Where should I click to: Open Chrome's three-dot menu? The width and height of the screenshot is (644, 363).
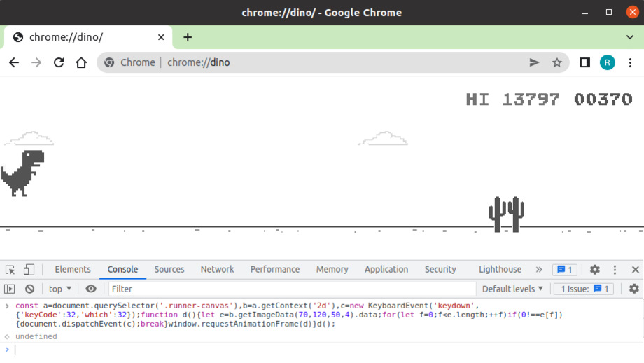point(630,62)
